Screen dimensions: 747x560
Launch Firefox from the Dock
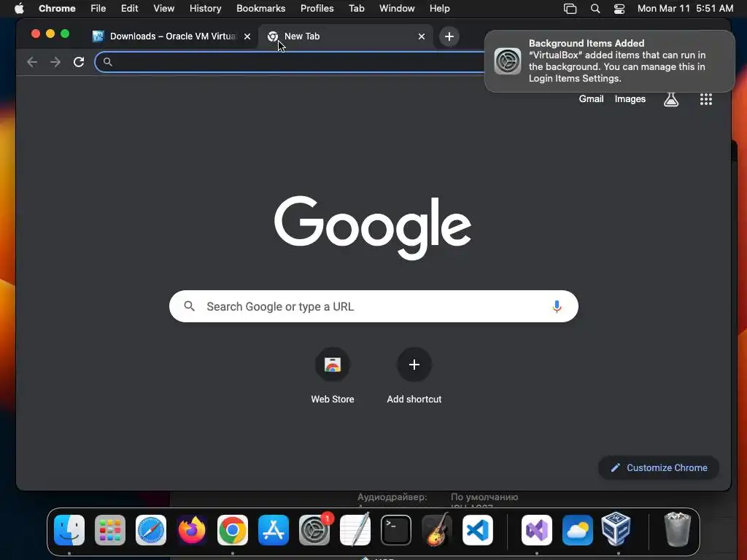192,530
